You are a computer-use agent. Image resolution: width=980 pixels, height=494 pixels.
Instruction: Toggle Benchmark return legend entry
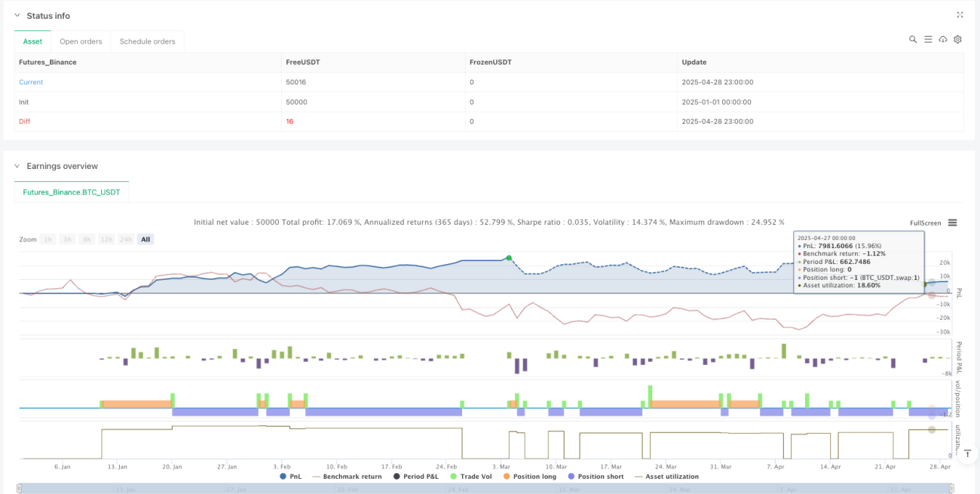pyautogui.click(x=347, y=477)
